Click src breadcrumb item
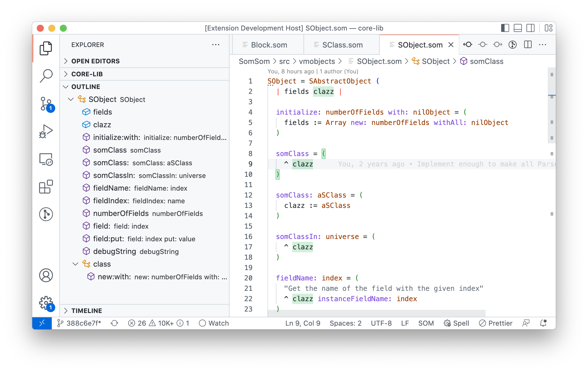588x372 pixels. pyautogui.click(x=284, y=61)
